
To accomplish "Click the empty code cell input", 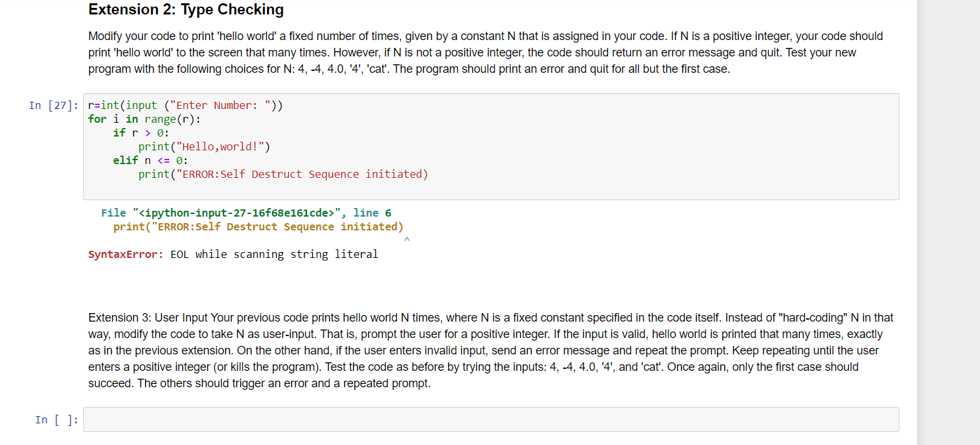I will 491,419.
